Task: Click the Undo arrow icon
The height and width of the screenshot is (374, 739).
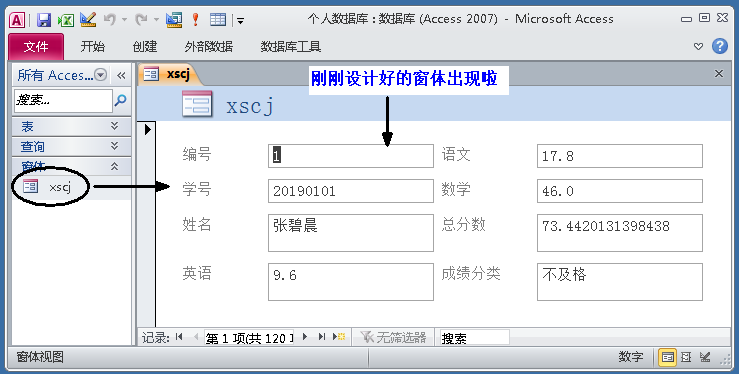Action: (x=109, y=19)
